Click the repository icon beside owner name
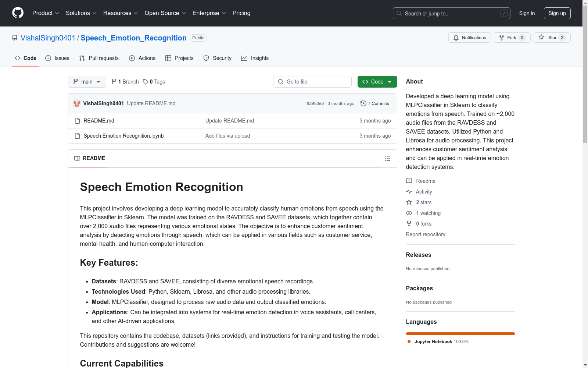This screenshot has width=588, height=368. pos(15,38)
